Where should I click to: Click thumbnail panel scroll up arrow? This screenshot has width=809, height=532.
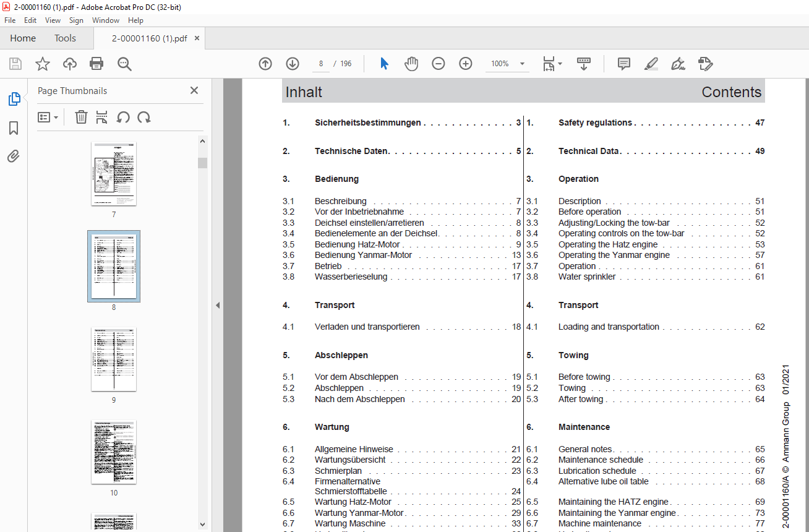click(x=203, y=141)
